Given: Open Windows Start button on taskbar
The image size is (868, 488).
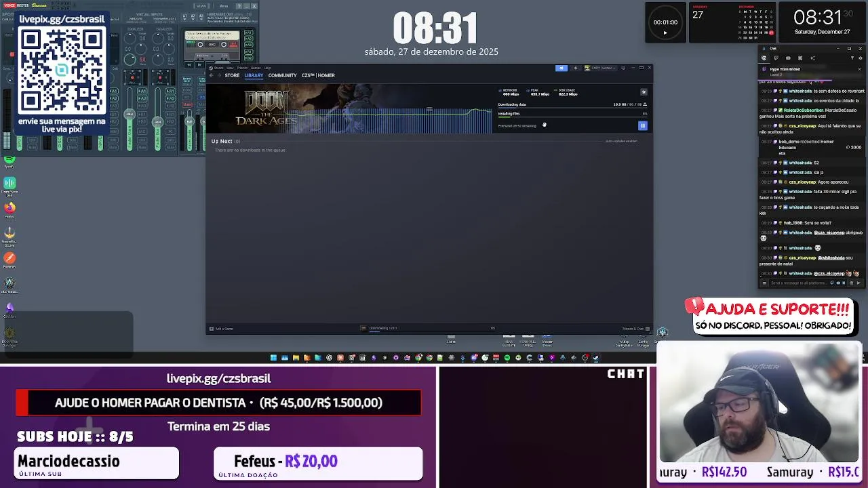Looking at the screenshot, I should [273, 357].
